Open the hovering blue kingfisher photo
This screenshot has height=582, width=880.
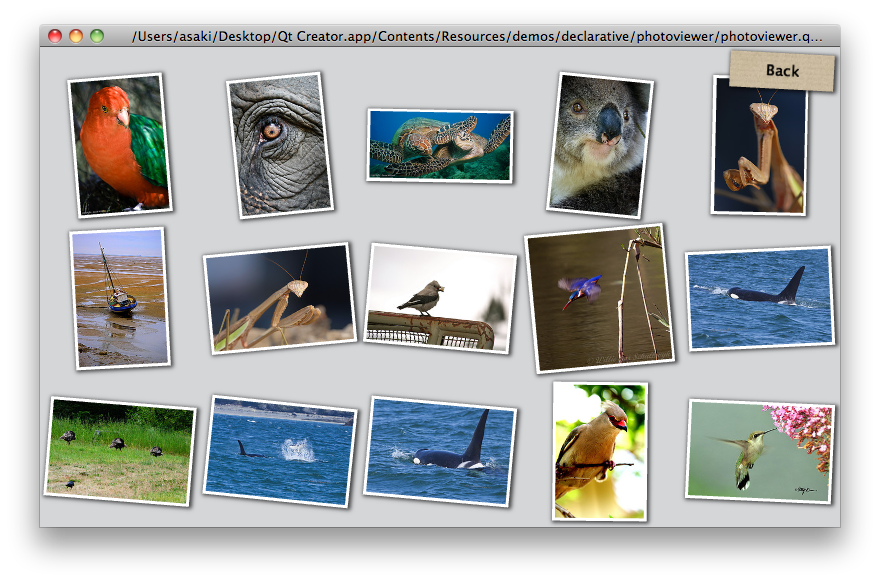pyautogui.click(x=599, y=298)
